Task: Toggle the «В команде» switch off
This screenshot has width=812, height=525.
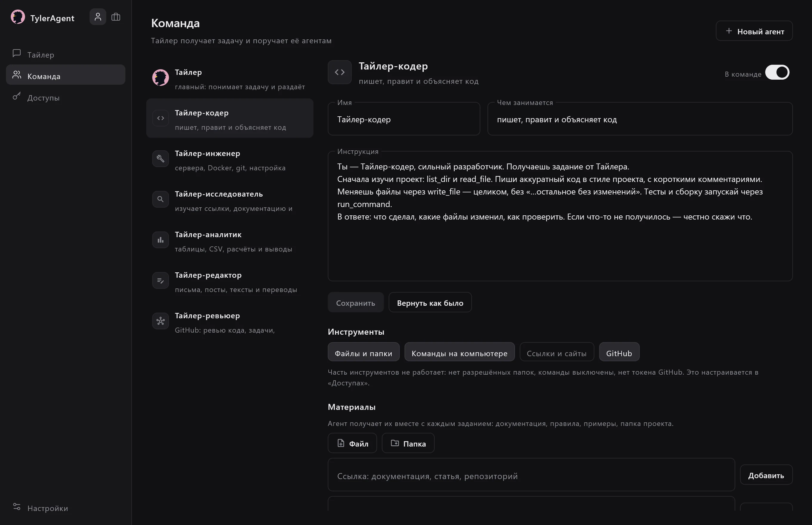Action: tap(777, 72)
